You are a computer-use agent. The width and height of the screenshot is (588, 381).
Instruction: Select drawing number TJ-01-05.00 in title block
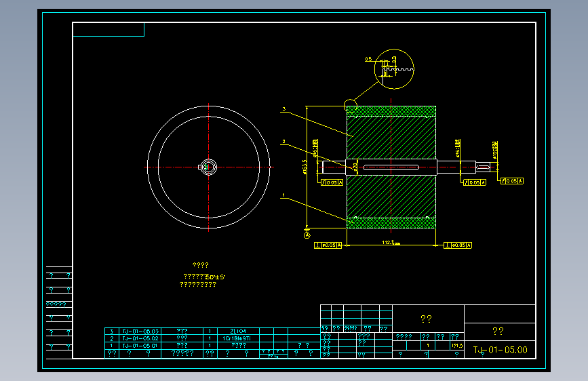point(501,350)
